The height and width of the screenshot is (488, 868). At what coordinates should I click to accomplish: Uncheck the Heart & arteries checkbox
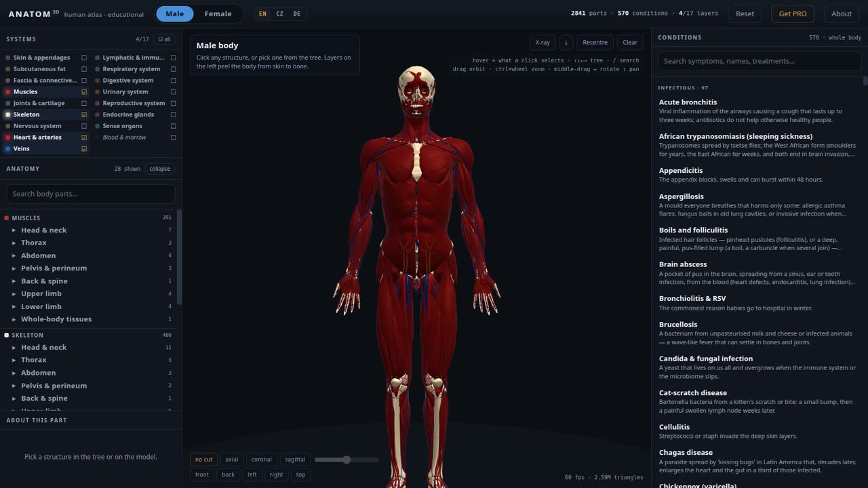(84, 137)
